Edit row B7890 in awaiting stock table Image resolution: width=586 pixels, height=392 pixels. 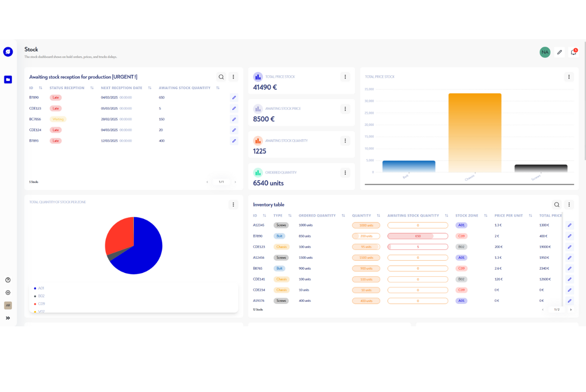pyautogui.click(x=234, y=98)
